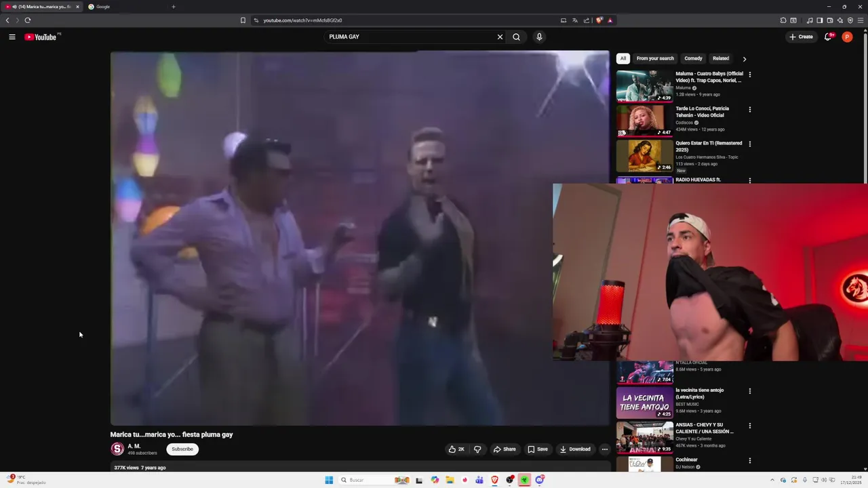Open the Brave Shields lion icon

[599, 20]
